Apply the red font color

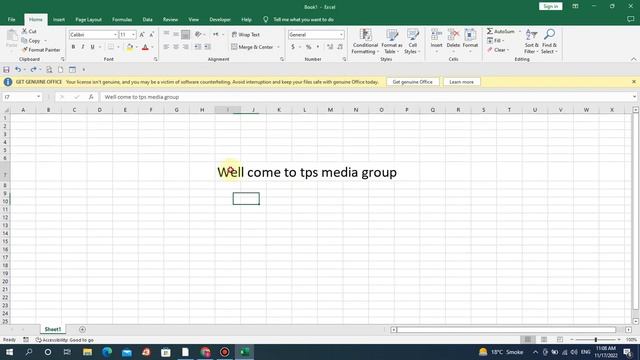(145, 47)
